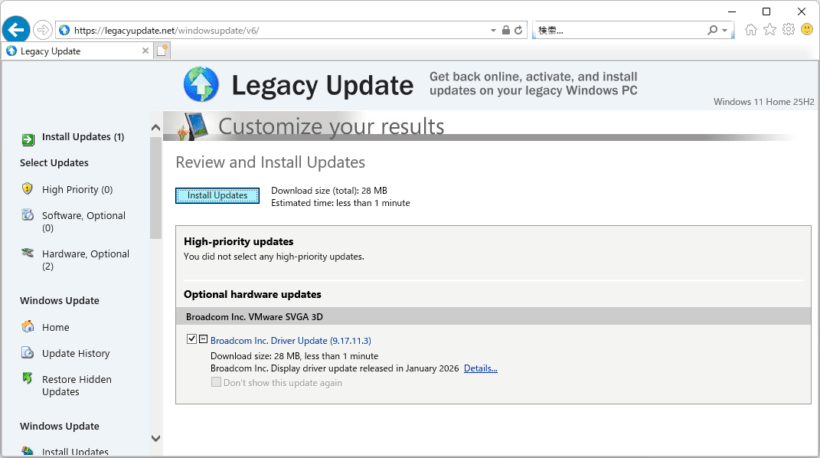Click Download size (total): 28 MB text
The height and width of the screenshot is (458, 820).
(x=329, y=191)
